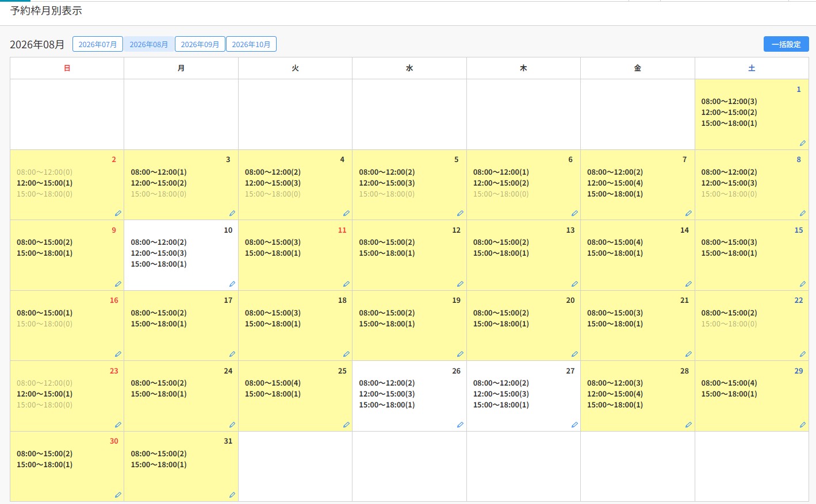Edit August 29 using the pencil icon
The width and height of the screenshot is (816, 504).
(802, 425)
